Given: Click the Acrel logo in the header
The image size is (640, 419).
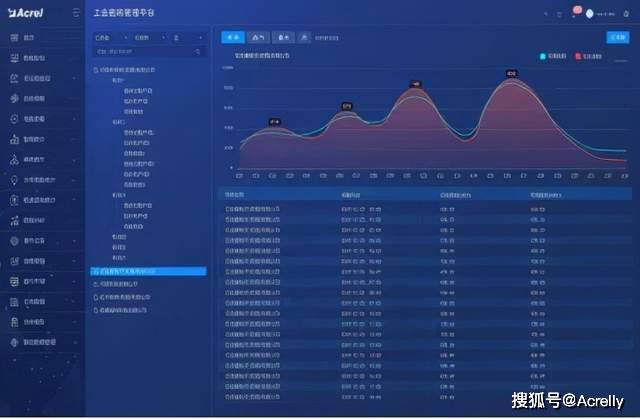Looking at the screenshot, I should 26,13.
